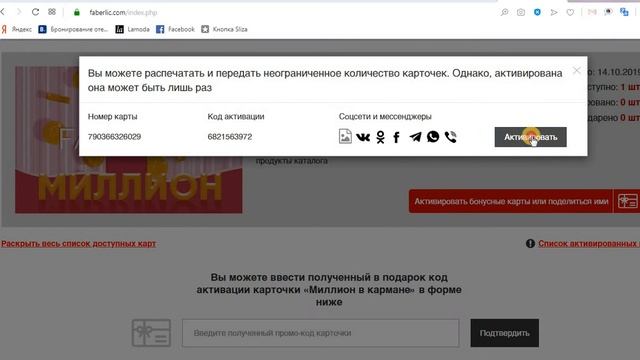640x360 pixels.
Task: Click the send flow arrow icon
Action: [x=554, y=12]
